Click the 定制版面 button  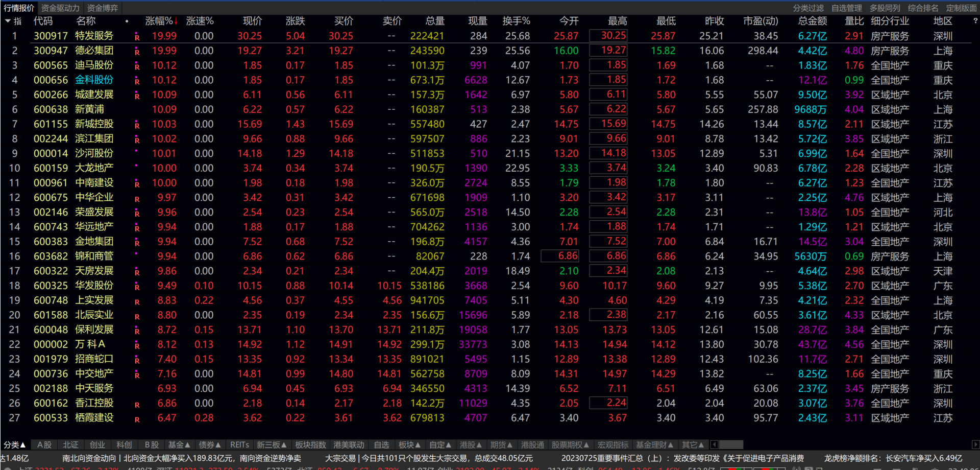pyautogui.click(x=962, y=8)
